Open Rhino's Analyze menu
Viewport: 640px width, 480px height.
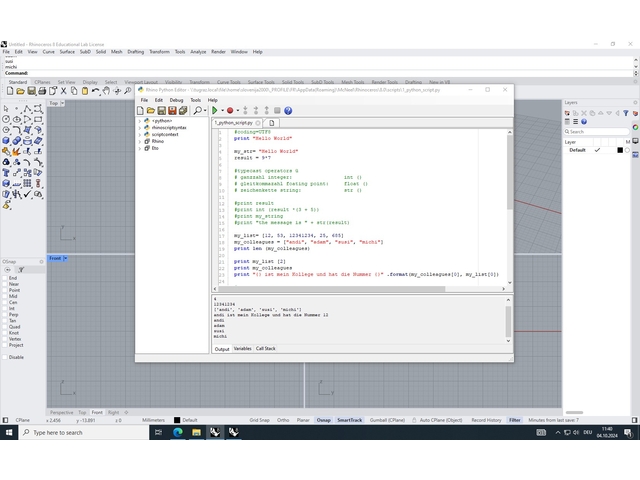click(x=198, y=52)
